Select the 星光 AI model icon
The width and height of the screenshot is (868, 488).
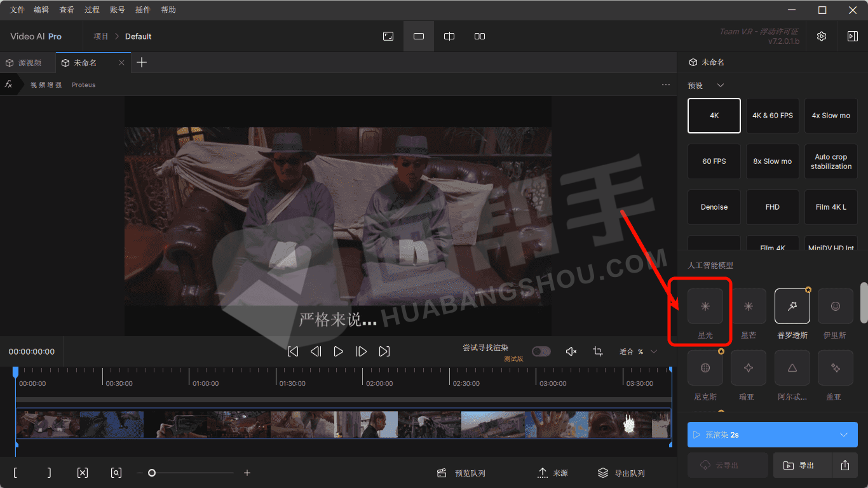tap(705, 306)
